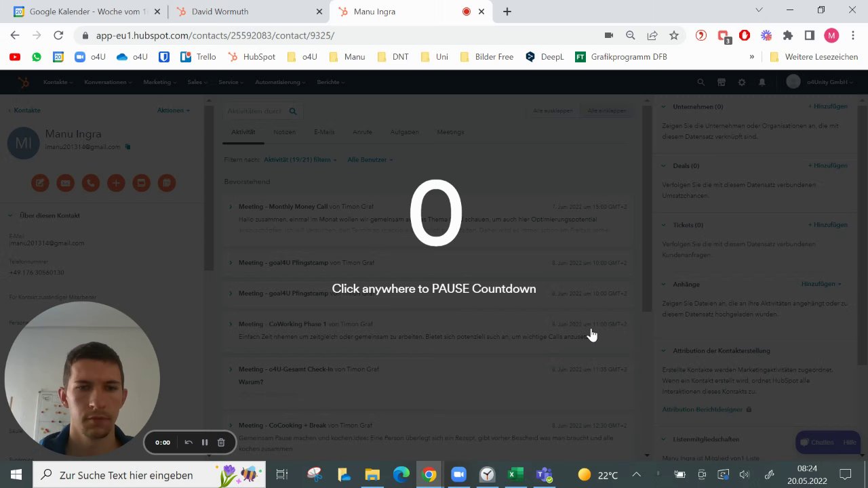Go back to Kontakte list link
The width and height of the screenshot is (868, 488).
point(24,110)
